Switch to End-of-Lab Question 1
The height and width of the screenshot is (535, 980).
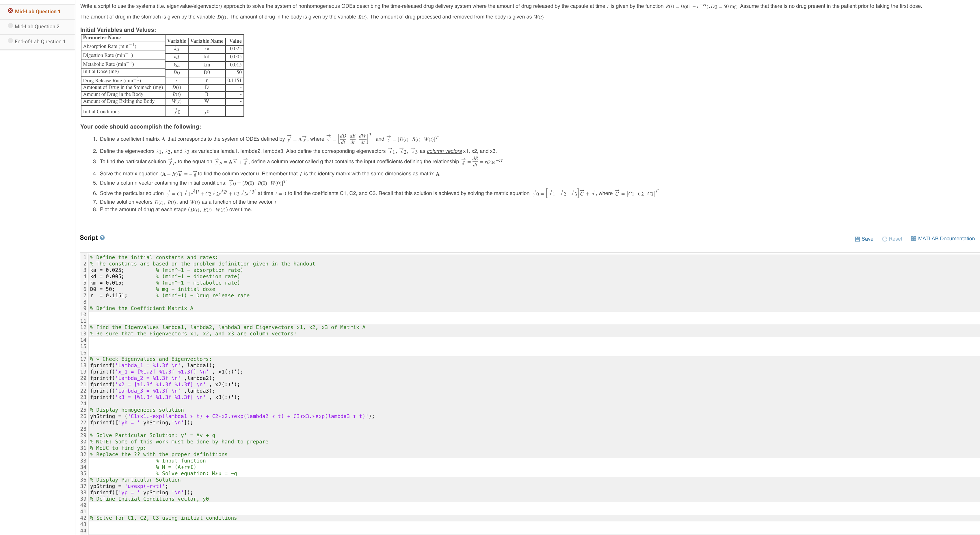[40, 41]
